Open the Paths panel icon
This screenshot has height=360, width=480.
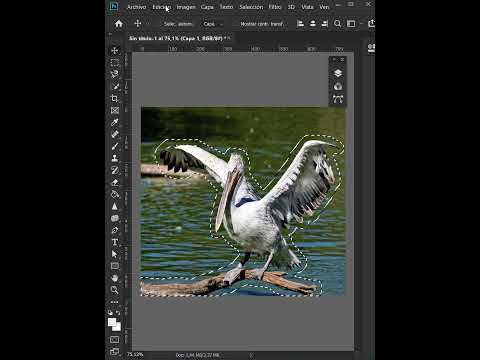click(x=338, y=99)
